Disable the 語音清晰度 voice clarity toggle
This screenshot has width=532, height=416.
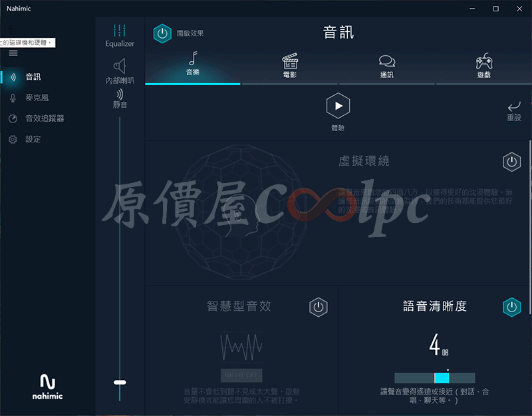coord(511,308)
